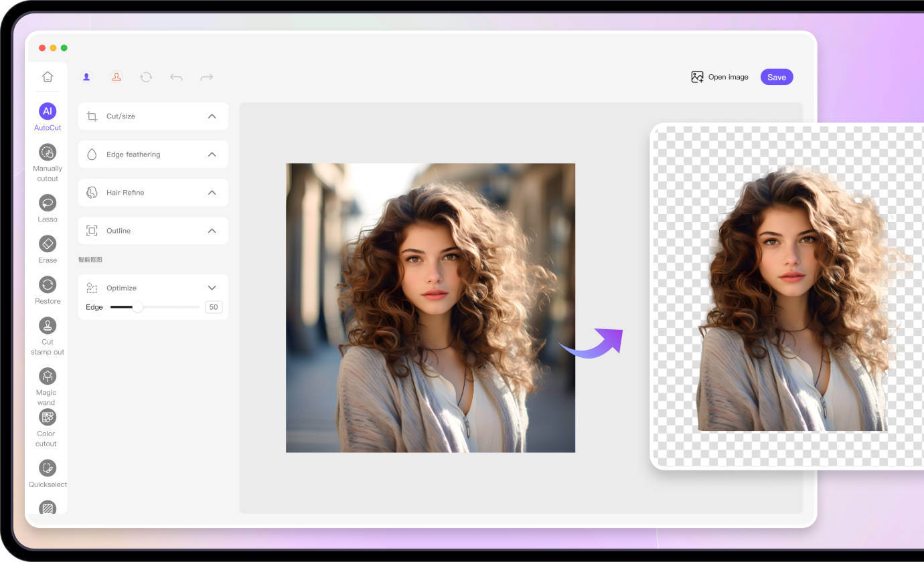This screenshot has height=562, width=924.
Task: Expand the Edge feathering section
Action: click(212, 155)
